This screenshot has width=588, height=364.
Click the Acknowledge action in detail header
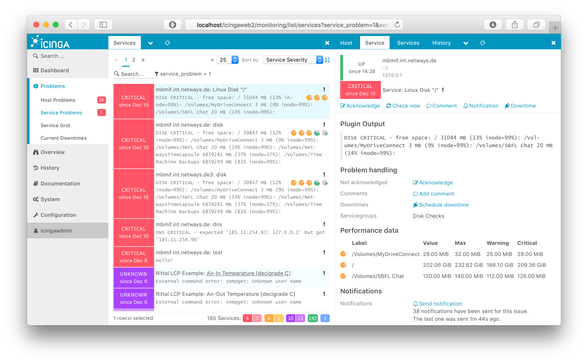click(x=360, y=106)
